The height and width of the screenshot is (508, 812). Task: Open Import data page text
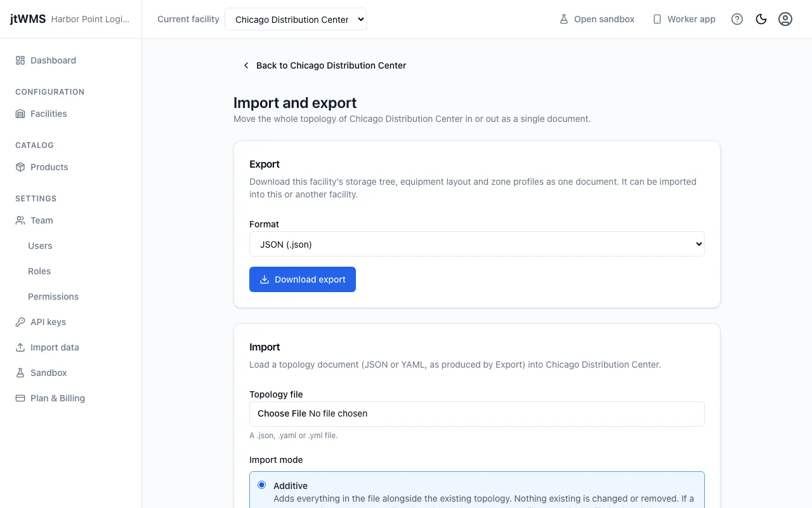[55, 347]
